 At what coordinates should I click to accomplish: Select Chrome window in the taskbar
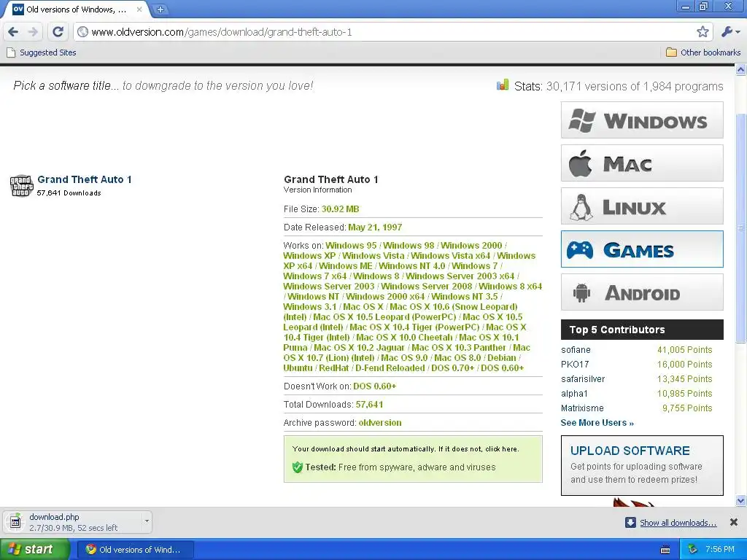[x=134, y=550]
